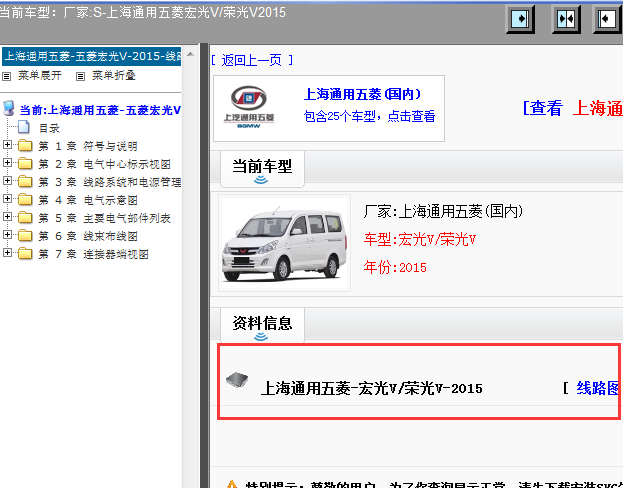Screen dimensions: 623x488
Task: Select root node 当前:上海通用五菱-五菱宏光V
Action: [100, 110]
